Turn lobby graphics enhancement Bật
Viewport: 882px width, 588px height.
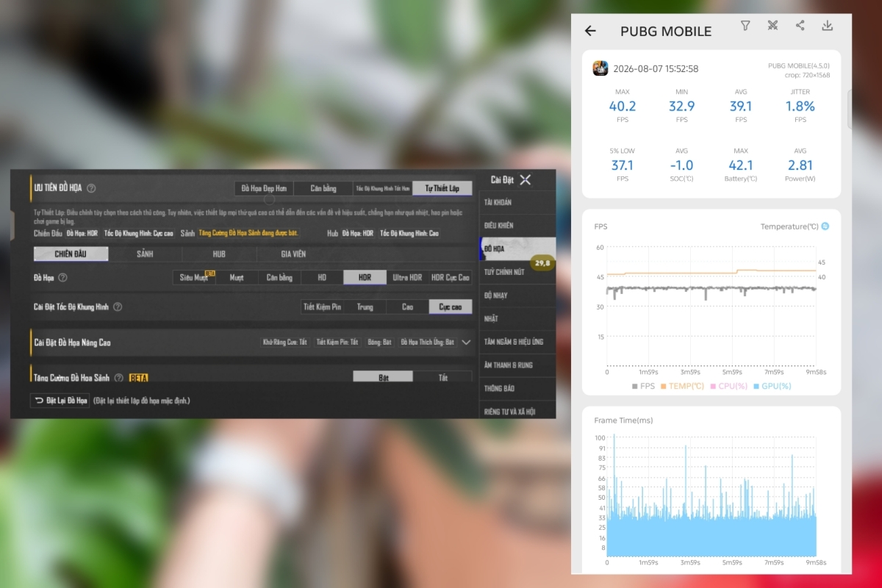pos(383,376)
